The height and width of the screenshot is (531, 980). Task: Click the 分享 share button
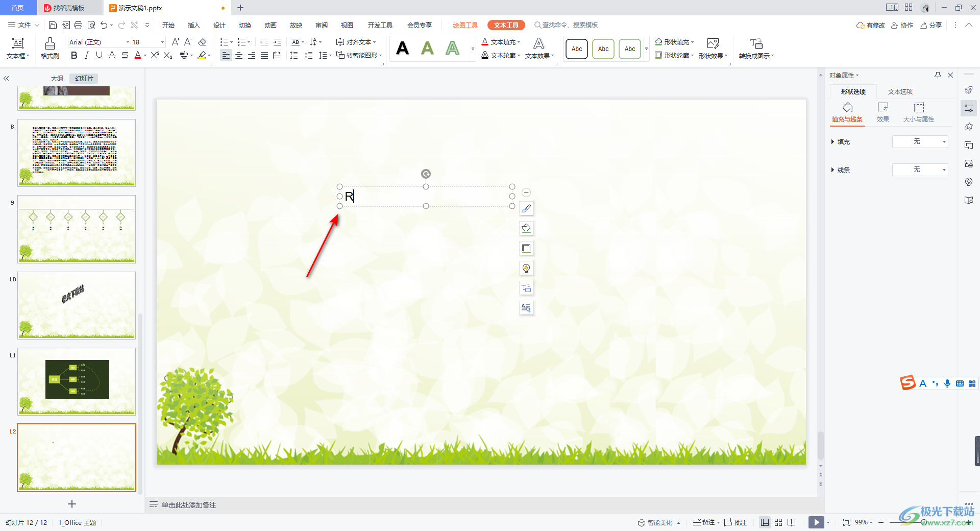(x=931, y=25)
